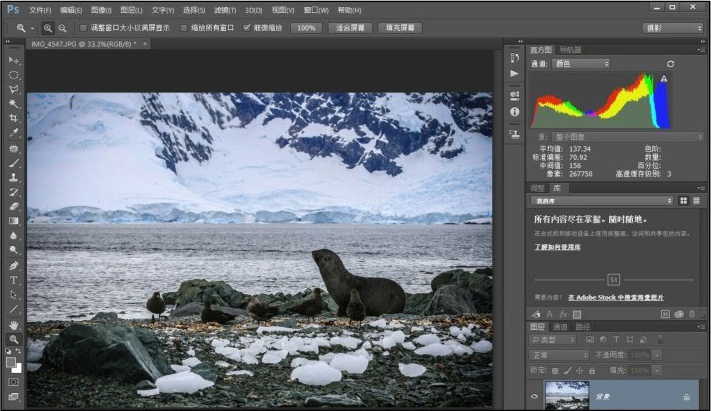Screen dimensions: 711x411
Task: Activate the Hand tool
Action: click(14, 324)
